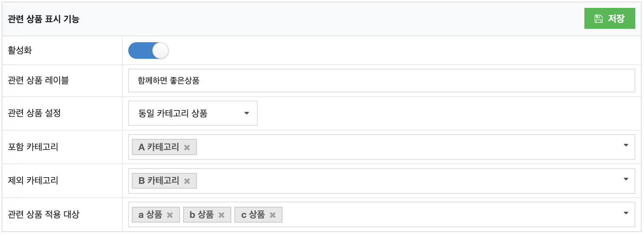Remove the B 카테고리 tag
The width and height of the screenshot is (644, 236).
coord(187,181)
